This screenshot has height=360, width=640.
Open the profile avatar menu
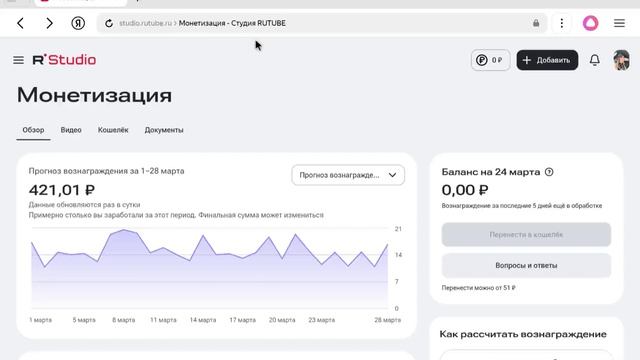pos(621,60)
